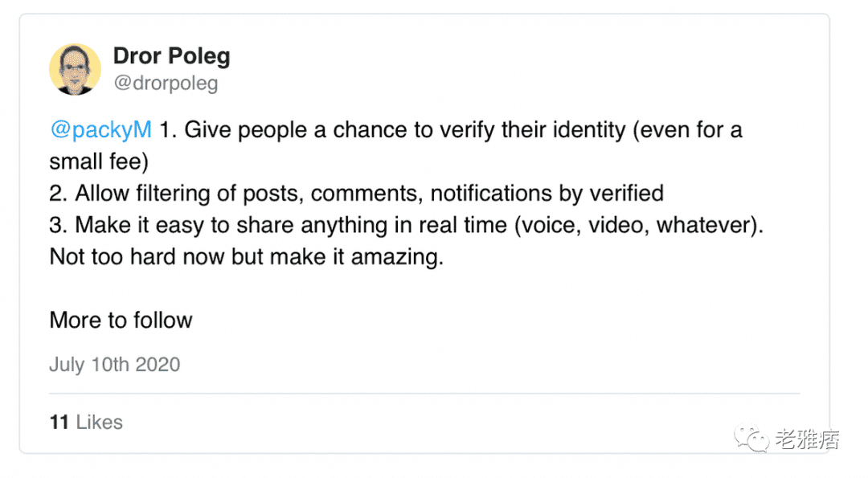The height and width of the screenshot is (478, 868).
Task: Click the 'Make it easy to share' line
Action: pyautogui.click(x=407, y=225)
